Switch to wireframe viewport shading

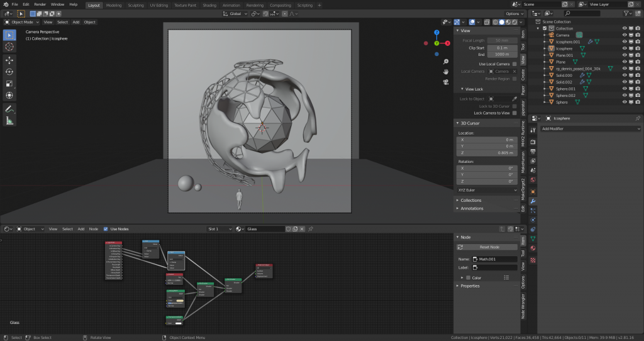[x=496, y=22]
